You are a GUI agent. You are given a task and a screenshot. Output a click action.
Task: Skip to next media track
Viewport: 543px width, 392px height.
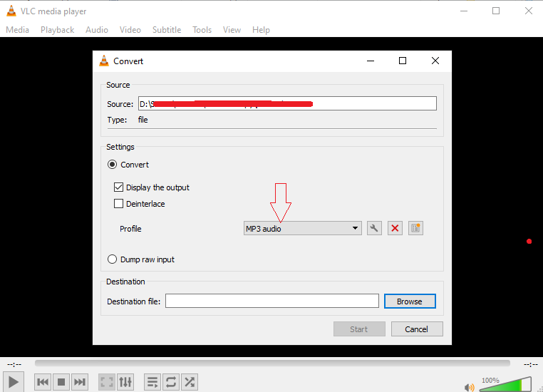[x=80, y=382]
